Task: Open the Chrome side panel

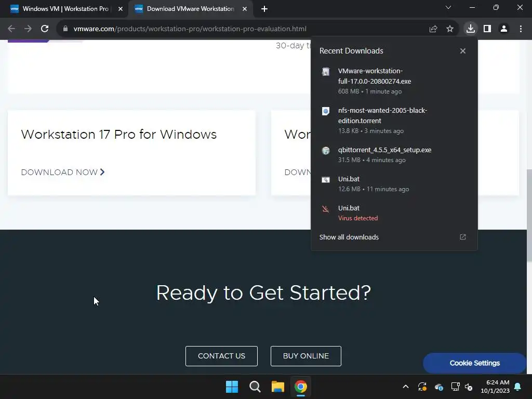Action: [x=487, y=29]
